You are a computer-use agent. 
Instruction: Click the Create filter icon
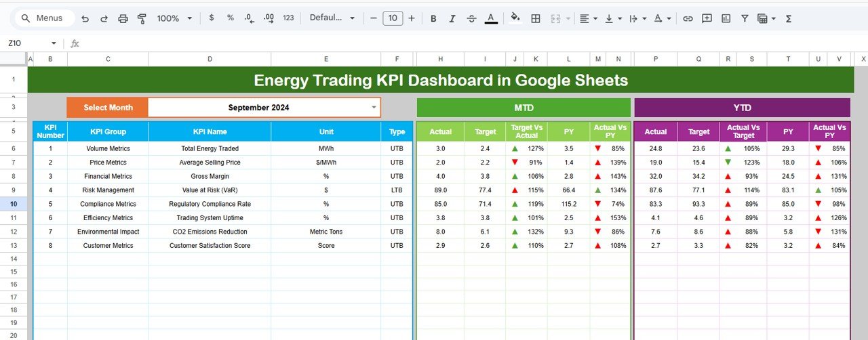745,18
